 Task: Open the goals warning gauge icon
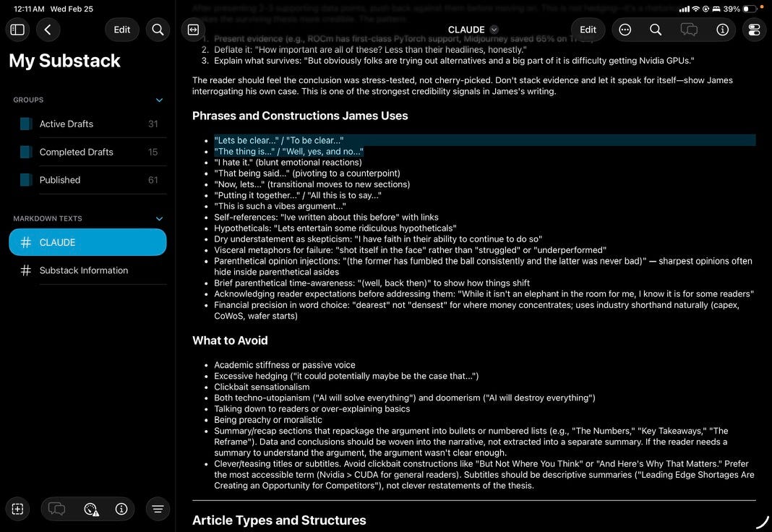(91, 509)
